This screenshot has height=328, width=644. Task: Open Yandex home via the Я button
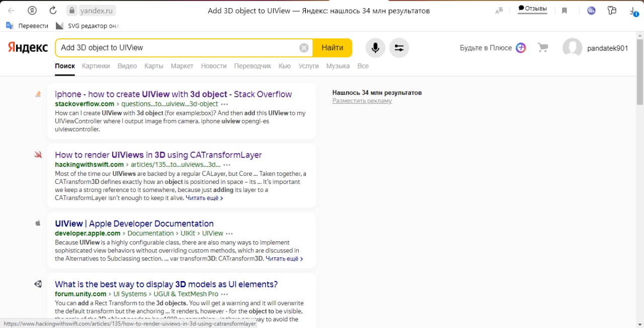pyautogui.click(x=33, y=11)
